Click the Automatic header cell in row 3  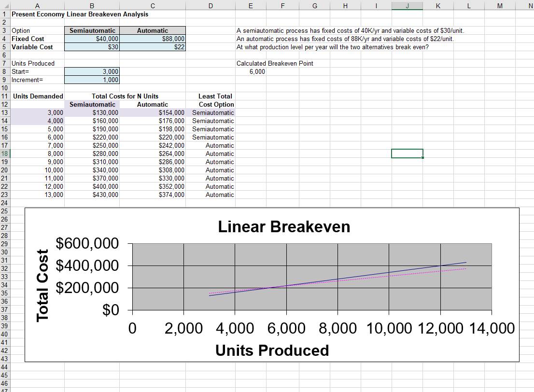(152, 30)
